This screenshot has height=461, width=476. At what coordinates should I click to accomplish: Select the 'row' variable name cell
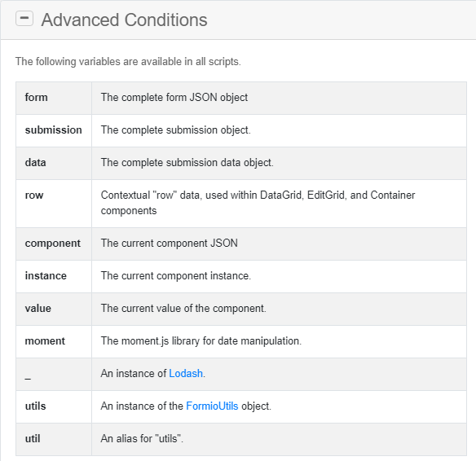click(54, 204)
